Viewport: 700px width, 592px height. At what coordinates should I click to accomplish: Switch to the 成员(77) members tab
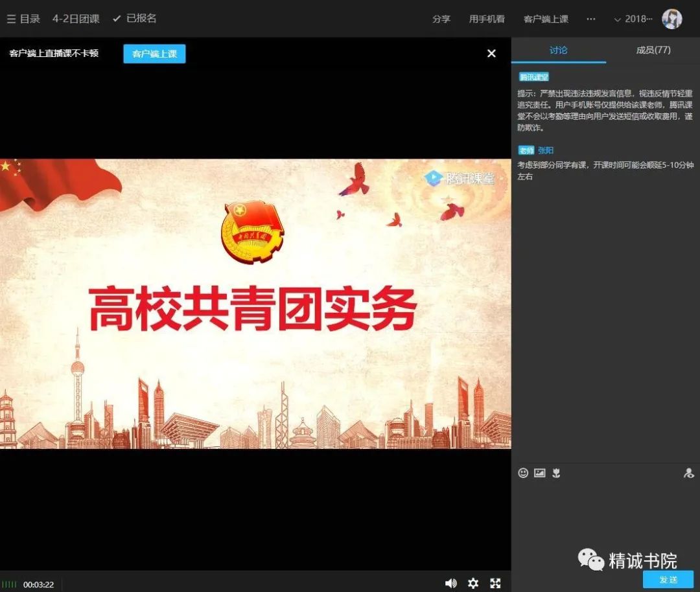653,50
